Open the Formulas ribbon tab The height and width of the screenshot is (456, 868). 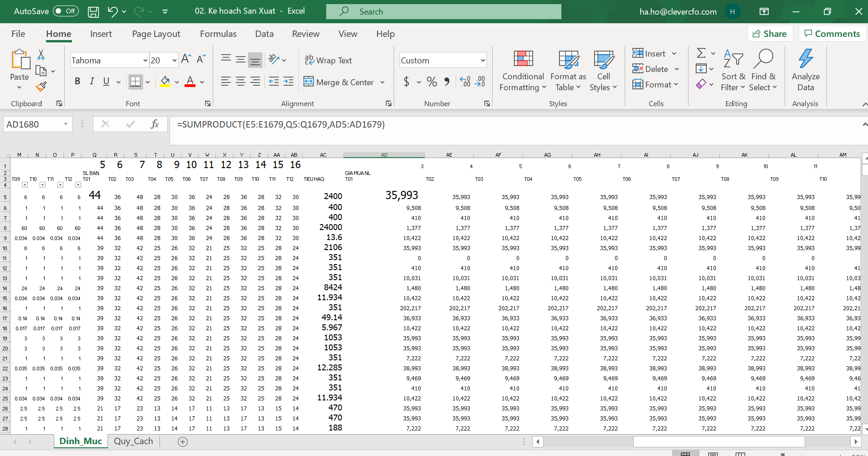[218, 34]
